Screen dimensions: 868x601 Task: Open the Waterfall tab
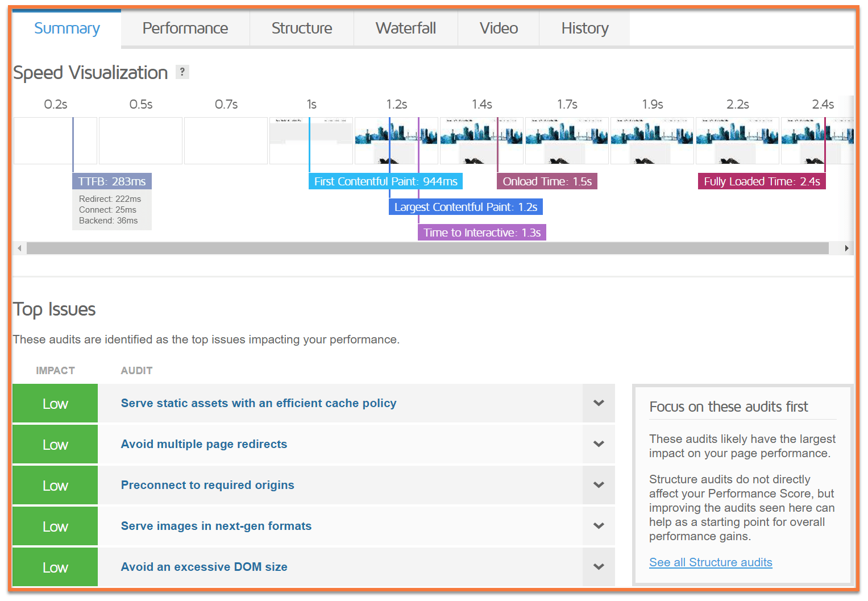405,28
